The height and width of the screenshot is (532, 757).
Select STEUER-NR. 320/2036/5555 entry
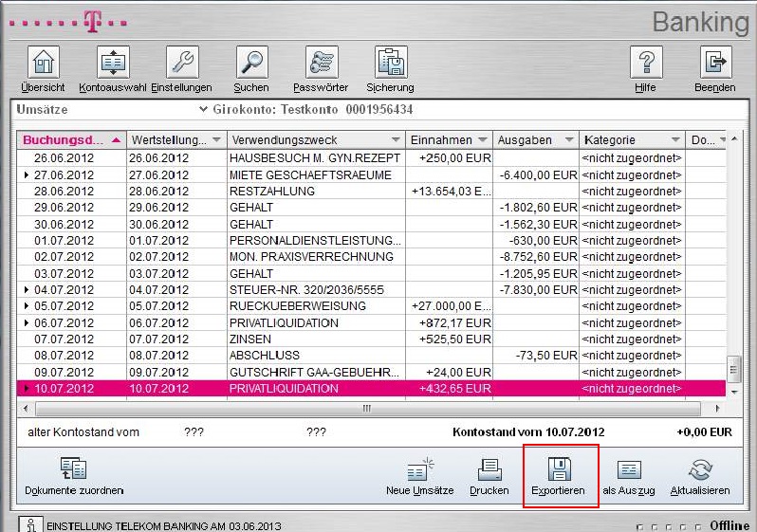click(x=306, y=289)
